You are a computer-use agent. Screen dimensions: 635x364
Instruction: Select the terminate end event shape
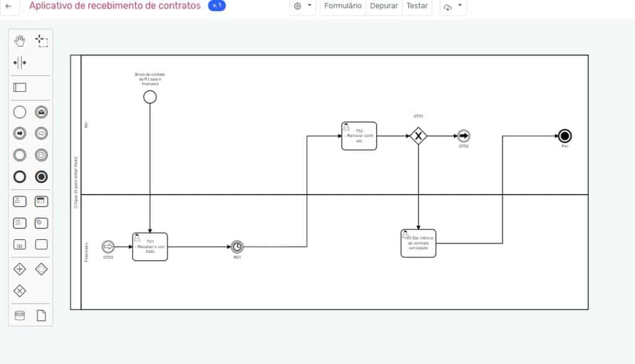point(41,177)
